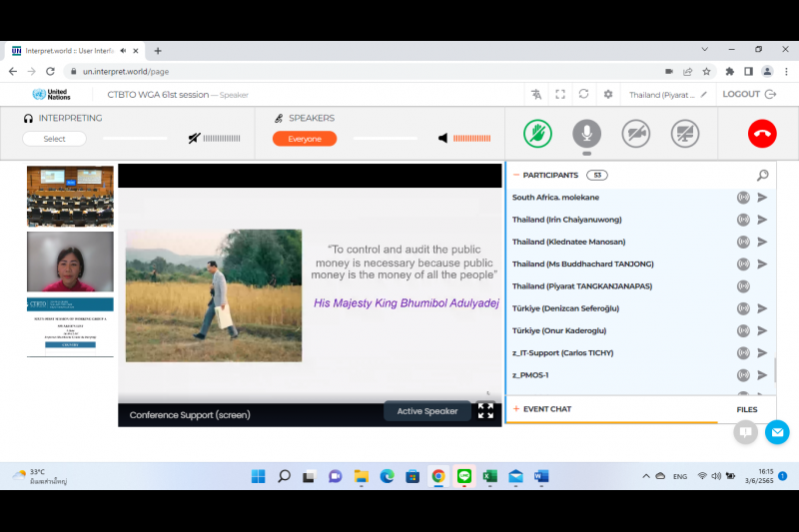Click the translate language icon
799x532 pixels.
point(536,95)
